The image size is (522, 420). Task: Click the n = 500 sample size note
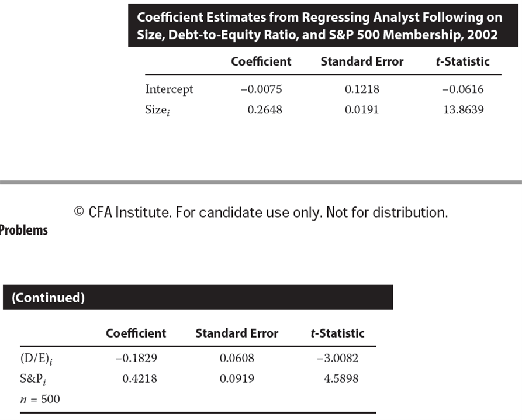(x=40, y=400)
